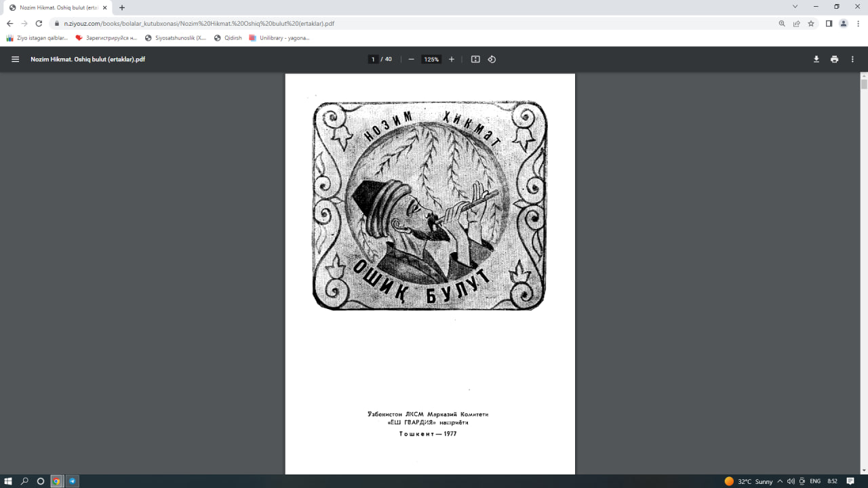Select the Nozim Hikmat PDF tab
The width and height of the screenshot is (868, 488).
coord(54,7)
